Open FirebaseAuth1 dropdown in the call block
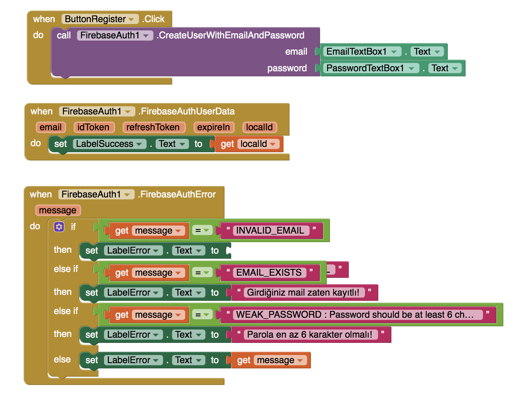This screenshot has height=403, width=532. pos(115,35)
